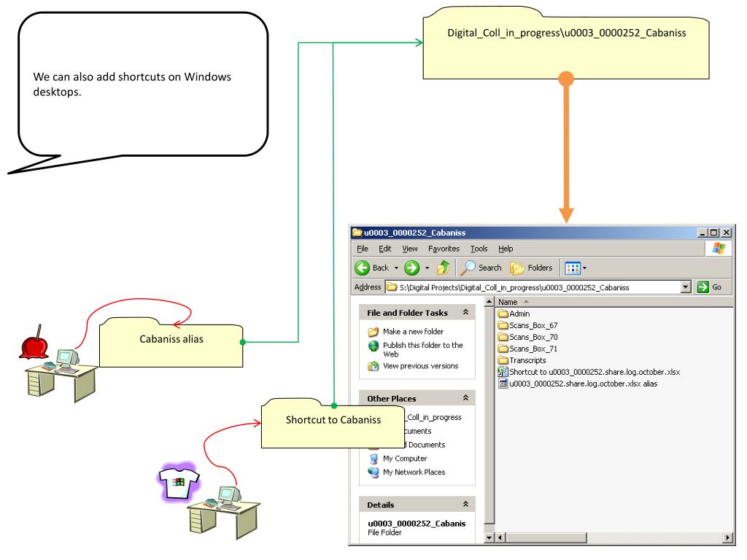Click the My Computer icon
The width and height of the screenshot is (747, 560).
point(374,459)
